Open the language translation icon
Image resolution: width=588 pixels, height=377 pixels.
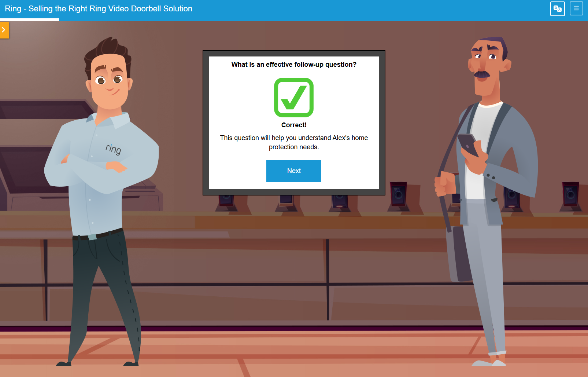pos(557,9)
